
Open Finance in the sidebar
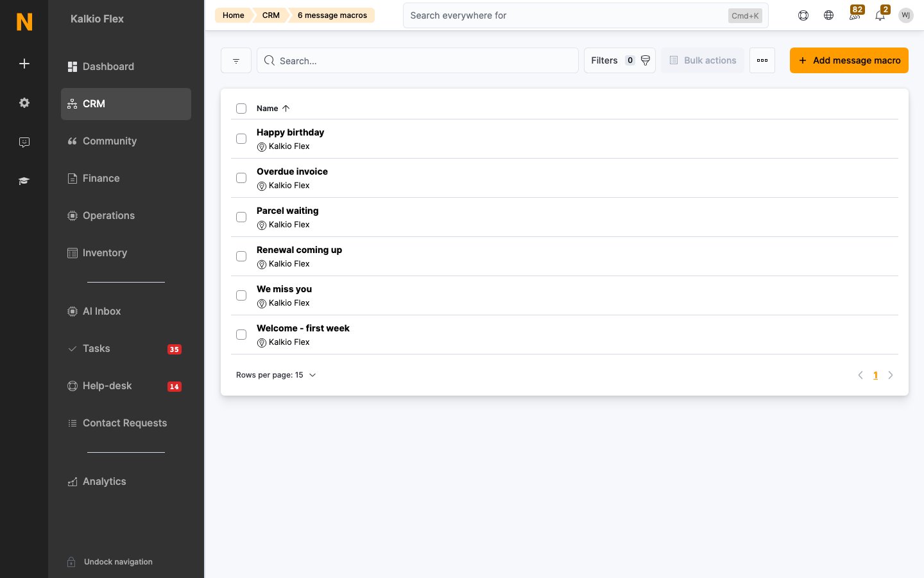[126, 179]
